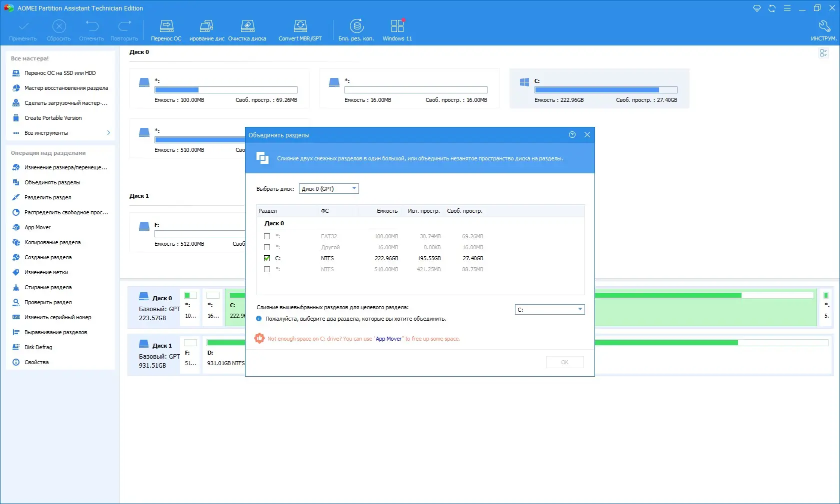Expand the Все инструменты sidebar entry
Screen dimensions: 840x504
60,133
